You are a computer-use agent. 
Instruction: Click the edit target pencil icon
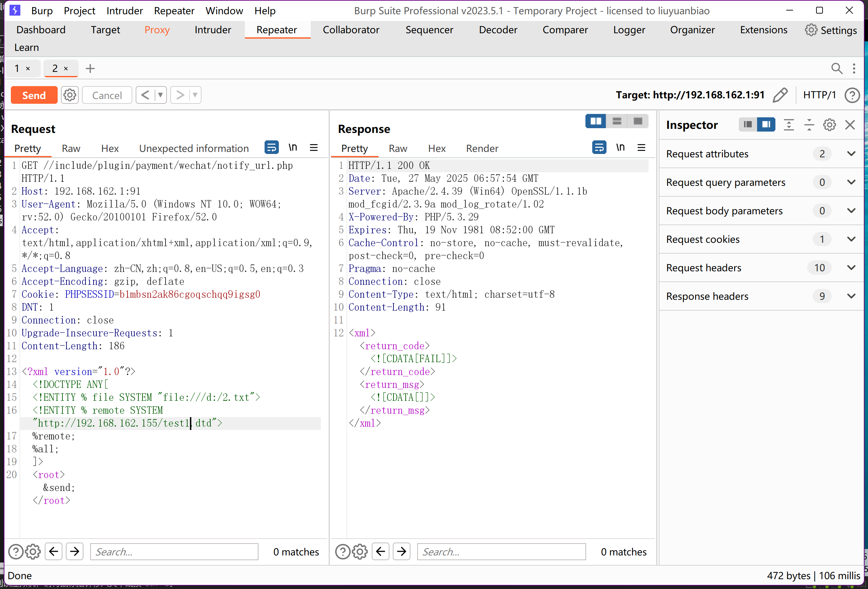780,95
